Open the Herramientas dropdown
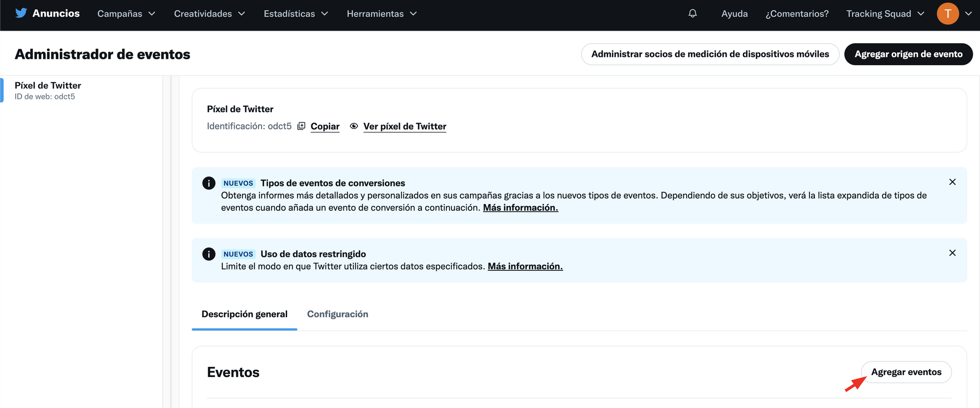The image size is (980, 408). pos(382,14)
